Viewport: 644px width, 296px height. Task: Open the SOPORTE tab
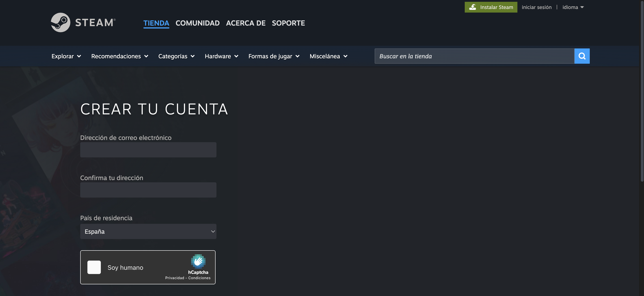click(288, 23)
